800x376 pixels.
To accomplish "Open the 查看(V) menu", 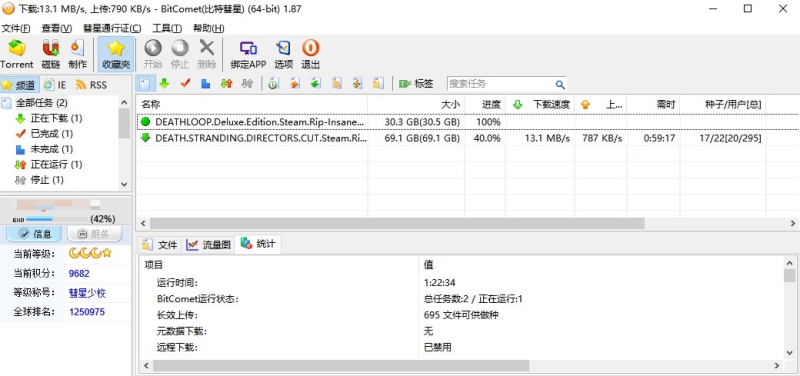I will click(x=57, y=29).
